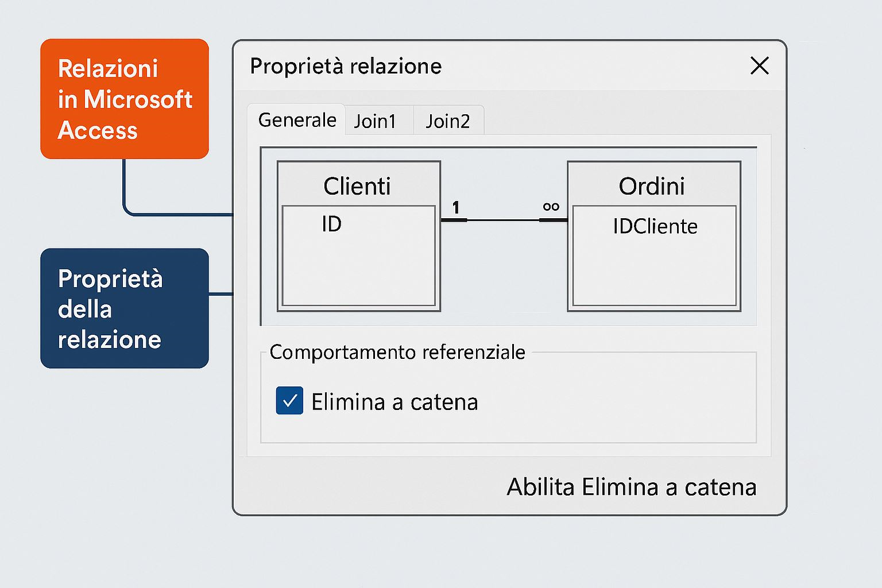Select the IDCliente field in Ordini
Image resolution: width=882 pixels, height=588 pixels.
pyautogui.click(x=655, y=226)
